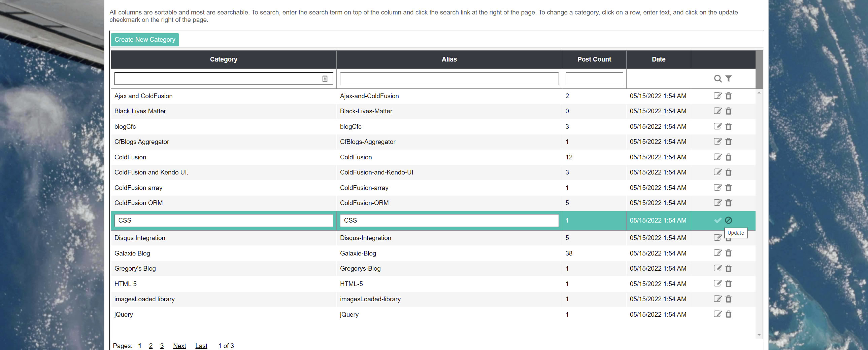
Task: Edit the blogCfc category
Action: (718, 126)
